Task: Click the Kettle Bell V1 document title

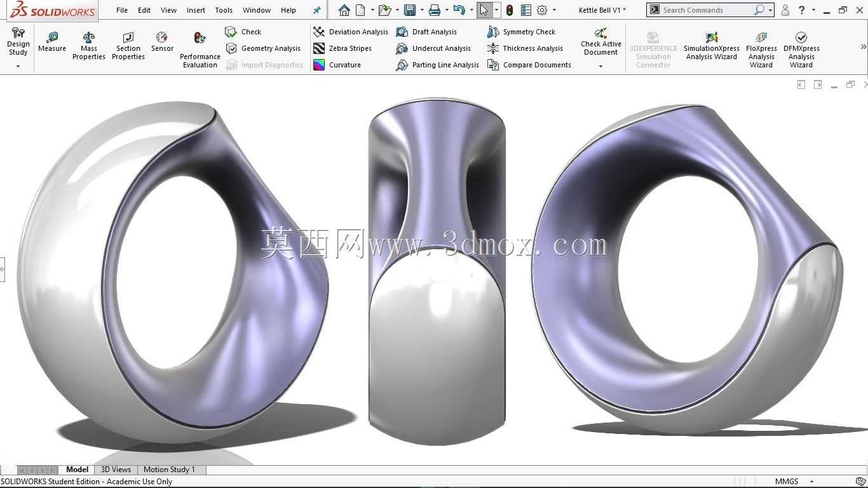Action: [x=602, y=10]
